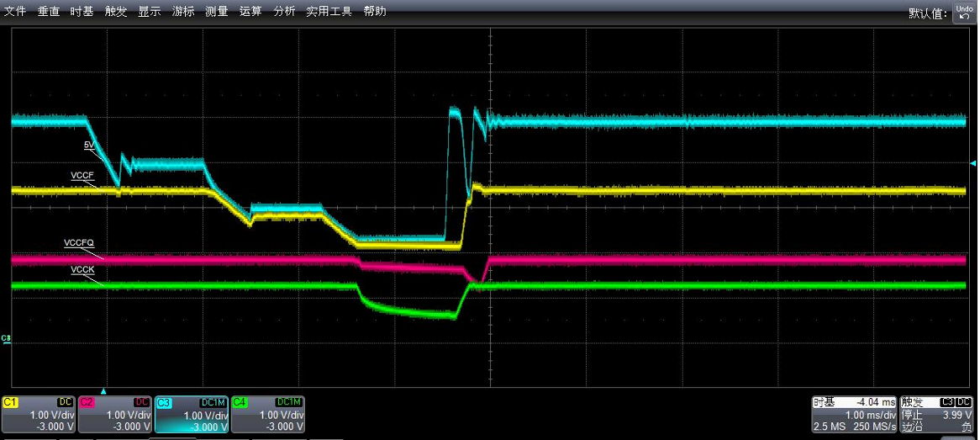
Task: Click the DC coupling badge on C2
Action: point(143,402)
